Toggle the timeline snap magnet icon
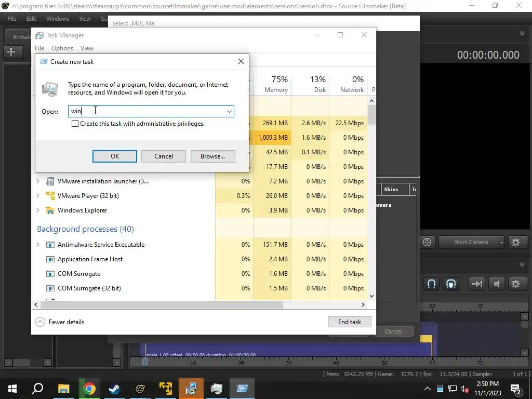 tap(431, 284)
